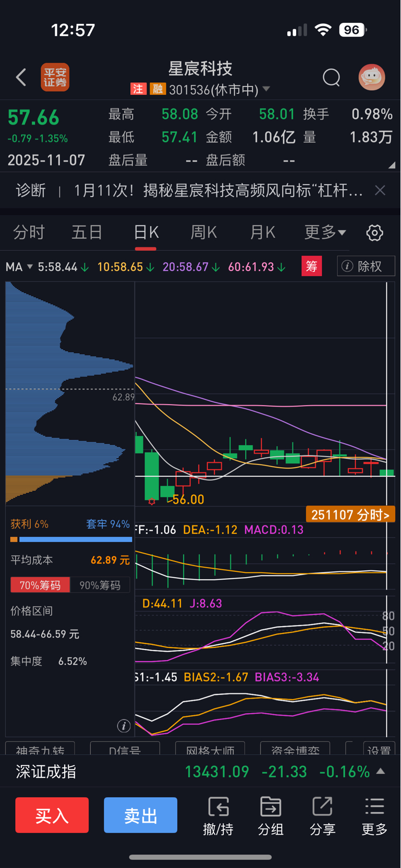Screen dimensions: 401x868
Task: Tap the 金额 1.06亿 value
Action: coord(274,137)
